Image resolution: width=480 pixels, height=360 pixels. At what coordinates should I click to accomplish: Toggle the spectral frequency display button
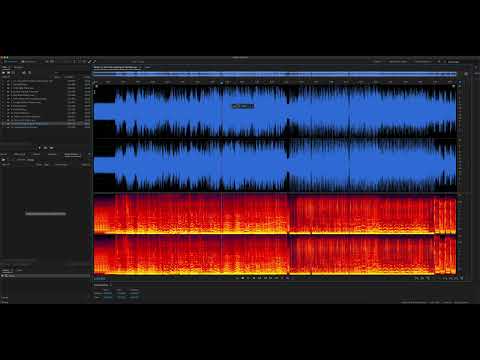click(x=52, y=62)
